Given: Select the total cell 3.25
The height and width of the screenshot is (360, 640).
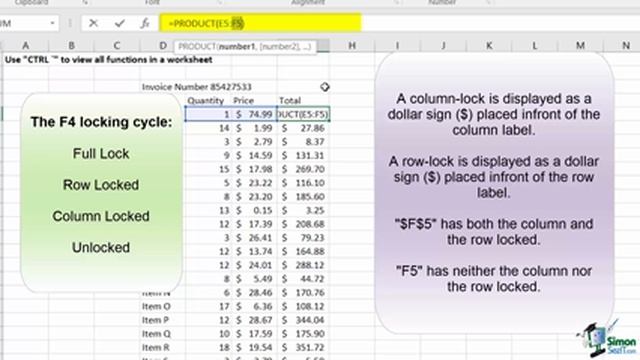Looking at the screenshot, I should (x=303, y=210).
